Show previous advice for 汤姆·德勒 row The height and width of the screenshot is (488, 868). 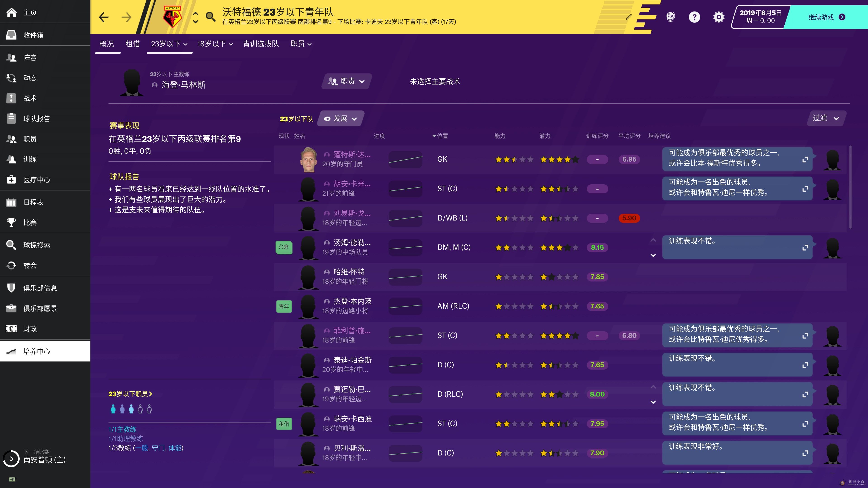tap(653, 240)
